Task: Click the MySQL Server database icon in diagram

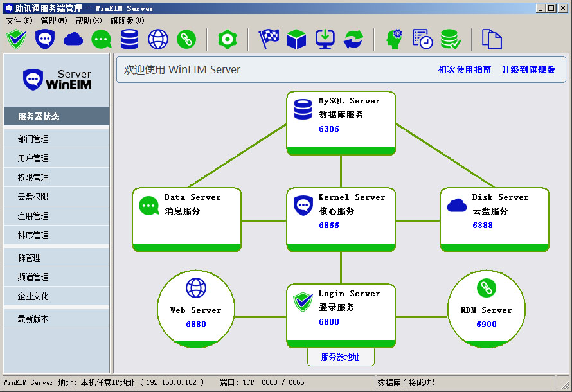Action: tap(303, 109)
